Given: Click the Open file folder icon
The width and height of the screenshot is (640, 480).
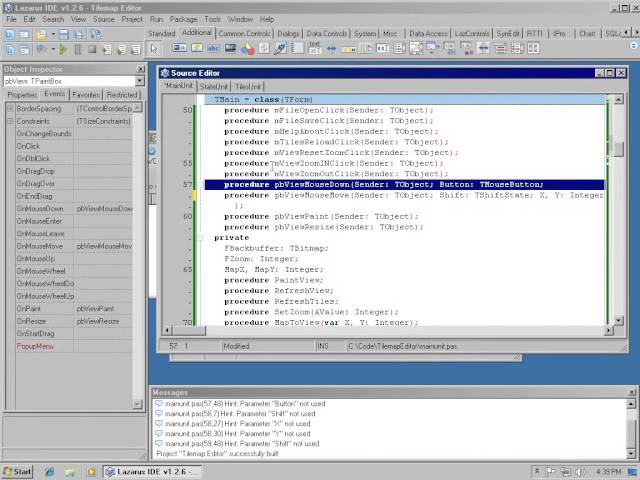Looking at the screenshot, I should (41, 35).
